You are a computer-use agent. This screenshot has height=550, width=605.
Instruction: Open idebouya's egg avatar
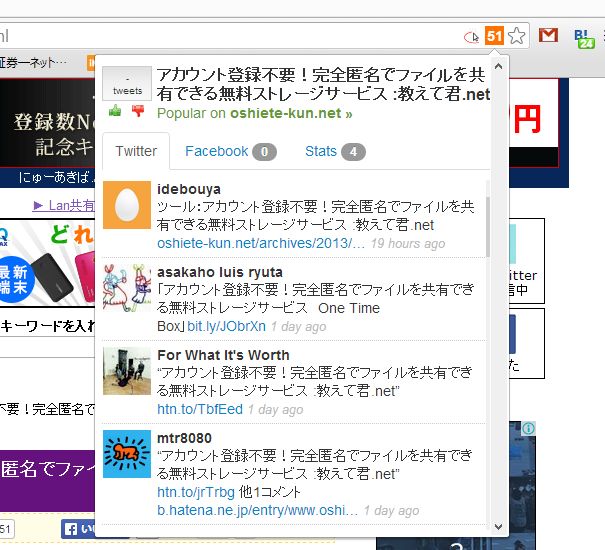tap(127, 205)
